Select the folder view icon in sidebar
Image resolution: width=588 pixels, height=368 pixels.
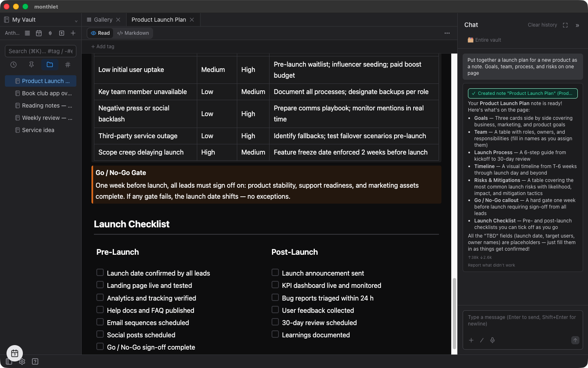coord(50,65)
